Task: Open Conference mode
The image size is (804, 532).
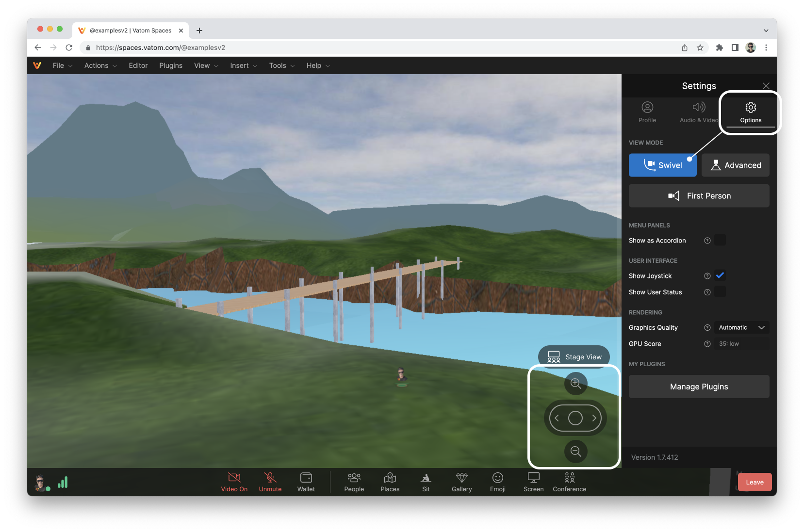Action: 570,482
